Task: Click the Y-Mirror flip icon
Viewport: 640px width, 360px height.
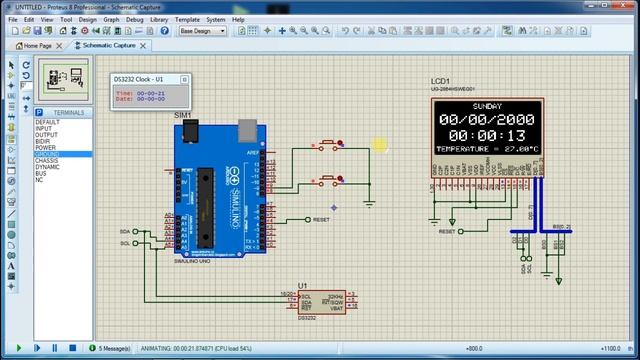Action: pos(26,109)
